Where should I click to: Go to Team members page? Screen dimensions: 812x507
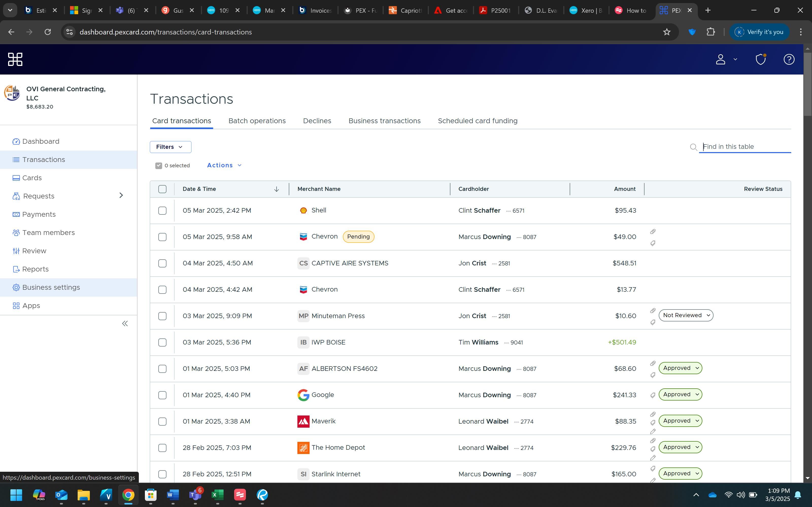(48, 232)
